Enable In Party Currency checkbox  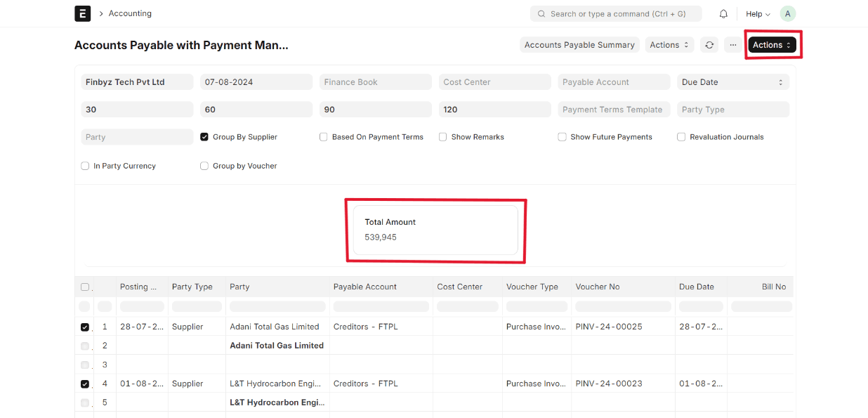(x=86, y=166)
